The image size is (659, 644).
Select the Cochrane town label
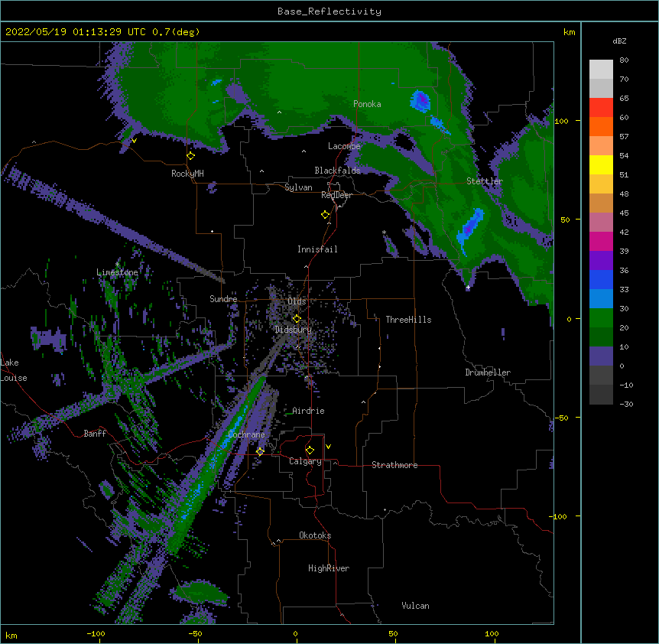pos(246,434)
